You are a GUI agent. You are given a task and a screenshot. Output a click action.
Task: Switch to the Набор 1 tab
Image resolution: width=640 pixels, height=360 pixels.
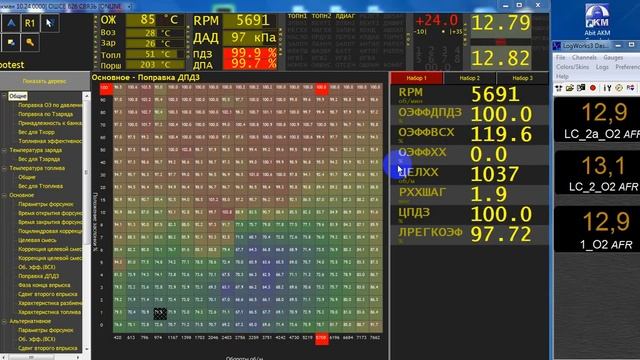(416, 78)
